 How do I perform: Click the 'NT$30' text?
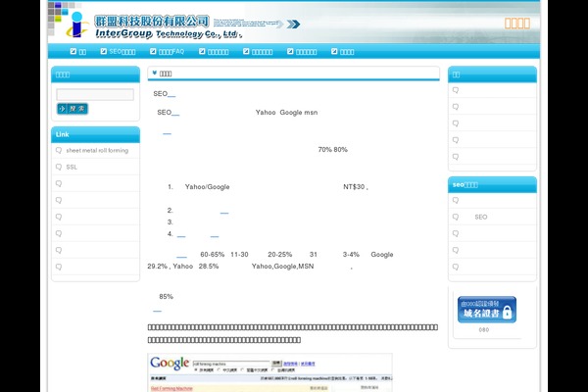click(354, 187)
